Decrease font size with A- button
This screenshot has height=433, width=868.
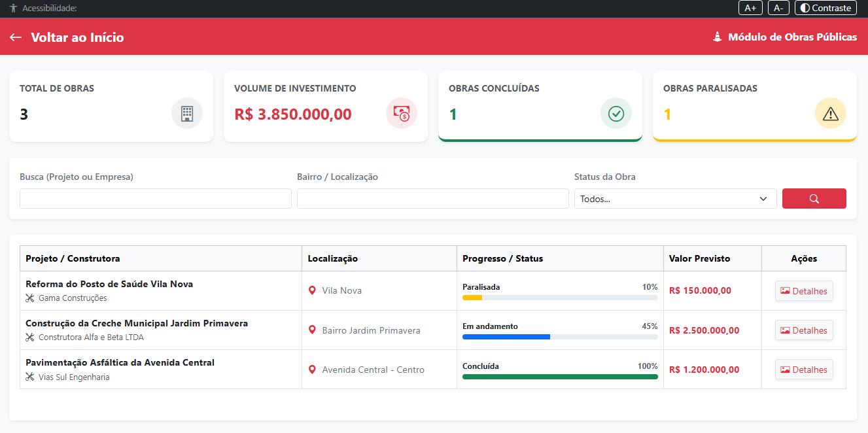click(x=778, y=8)
